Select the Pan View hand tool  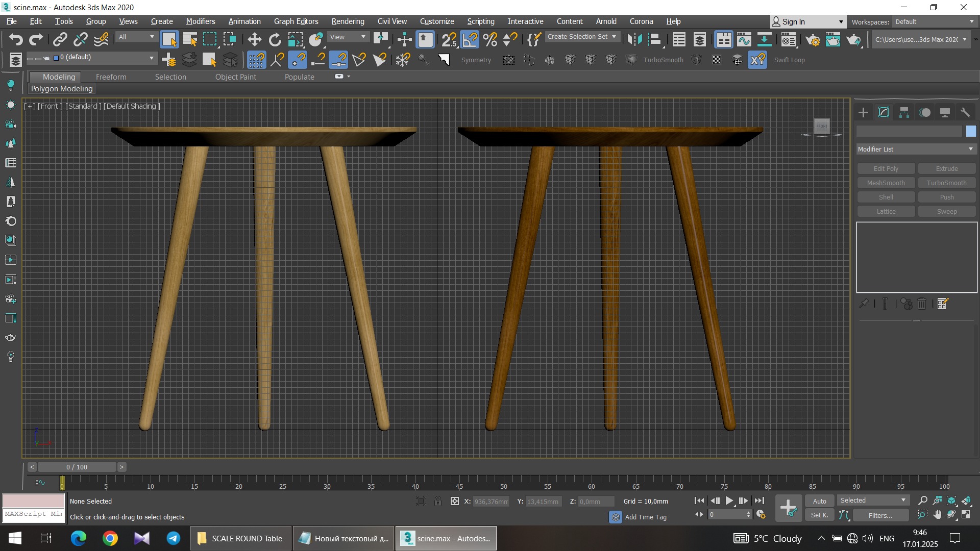click(937, 515)
